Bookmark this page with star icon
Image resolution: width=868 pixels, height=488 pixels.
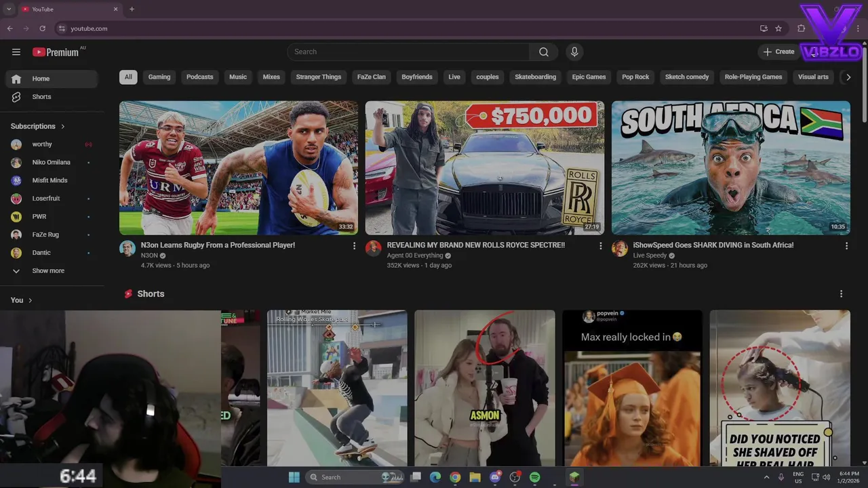click(x=778, y=28)
